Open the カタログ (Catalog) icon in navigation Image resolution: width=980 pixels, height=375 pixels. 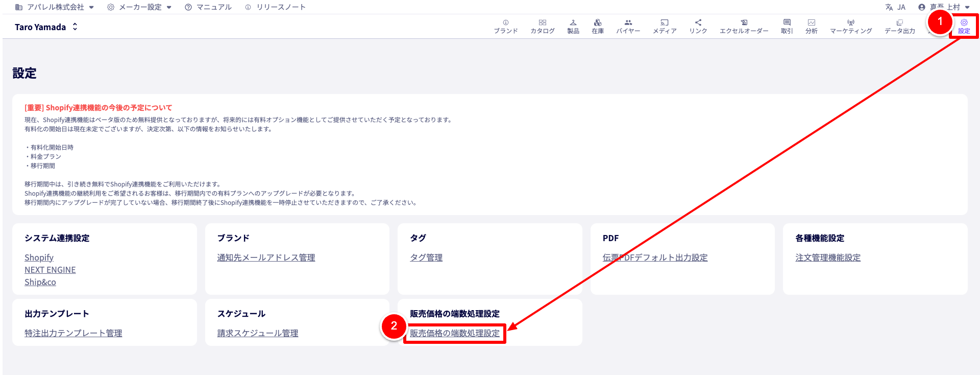542,23
